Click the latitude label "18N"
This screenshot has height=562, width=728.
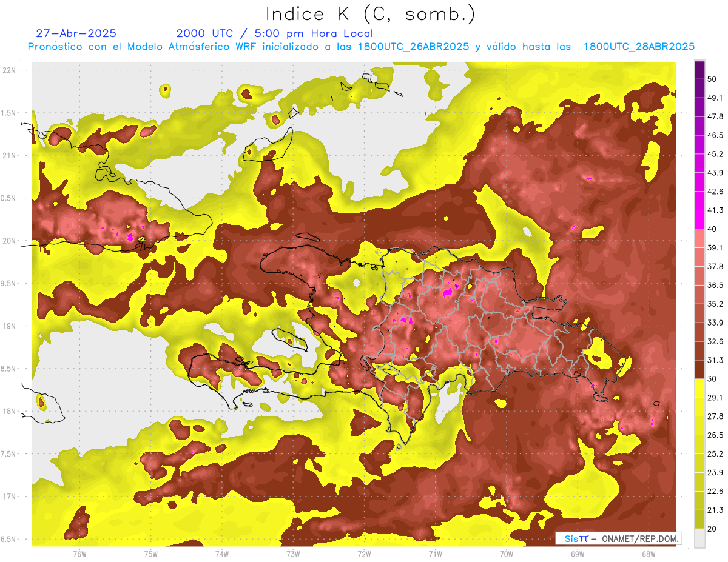point(10,411)
